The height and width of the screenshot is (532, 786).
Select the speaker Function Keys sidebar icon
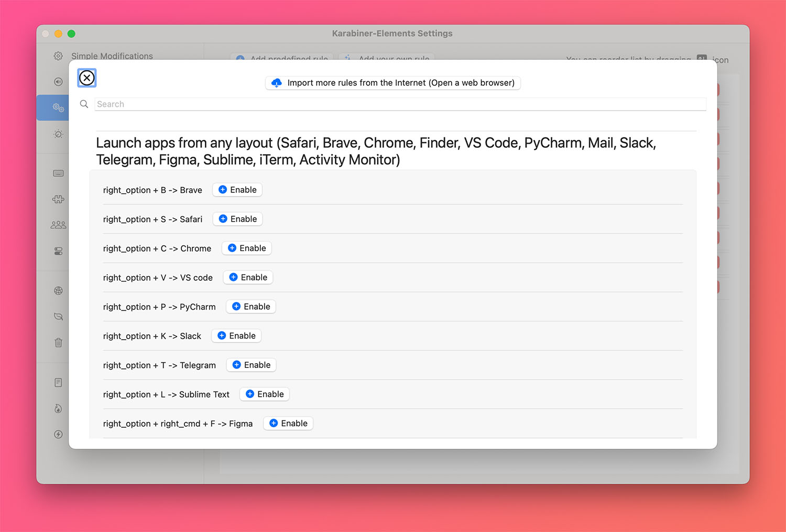[x=58, y=82]
